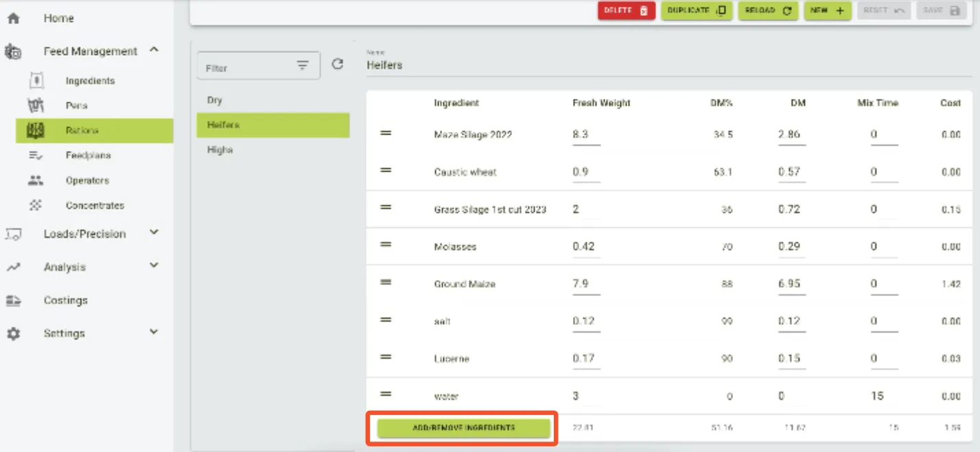The height and width of the screenshot is (452, 980).
Task: Click drag handle for Maize Silage 2022 row
Action: point(386,134)
